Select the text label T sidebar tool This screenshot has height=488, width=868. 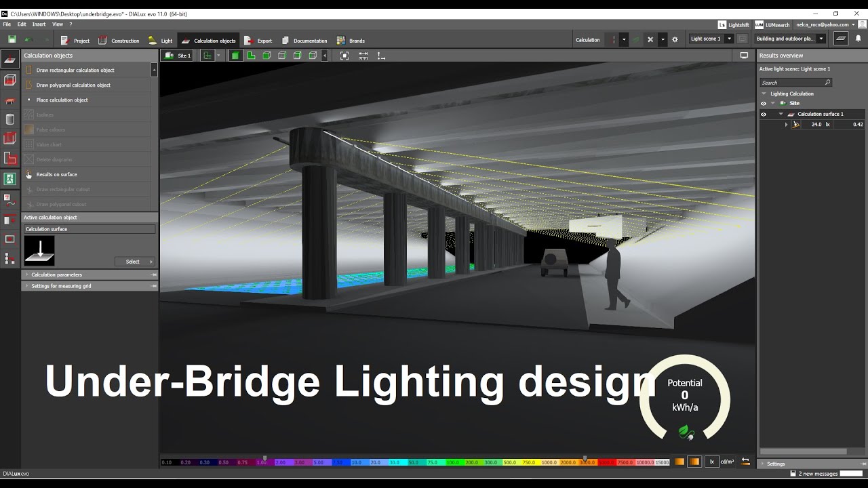10,199
